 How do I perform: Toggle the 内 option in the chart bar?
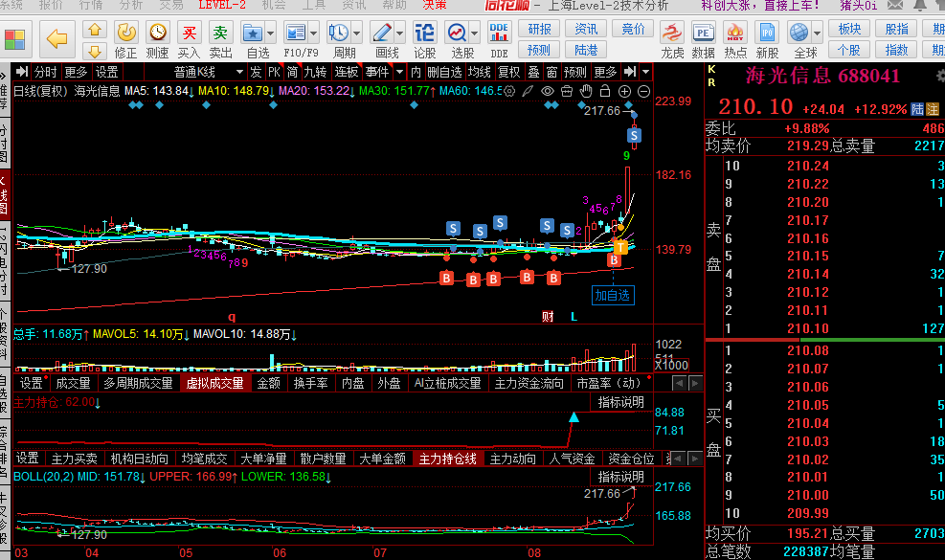coord(416,73)
